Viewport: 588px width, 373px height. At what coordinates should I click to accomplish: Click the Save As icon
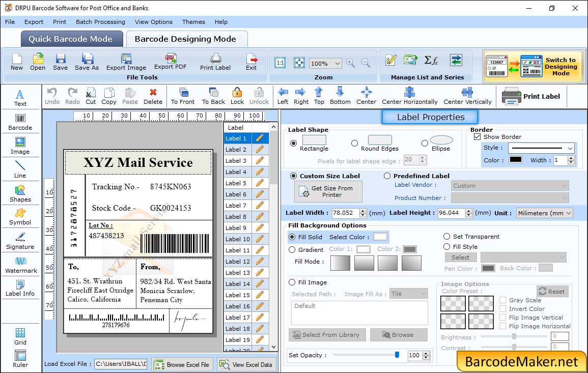[x=87, y=62]
